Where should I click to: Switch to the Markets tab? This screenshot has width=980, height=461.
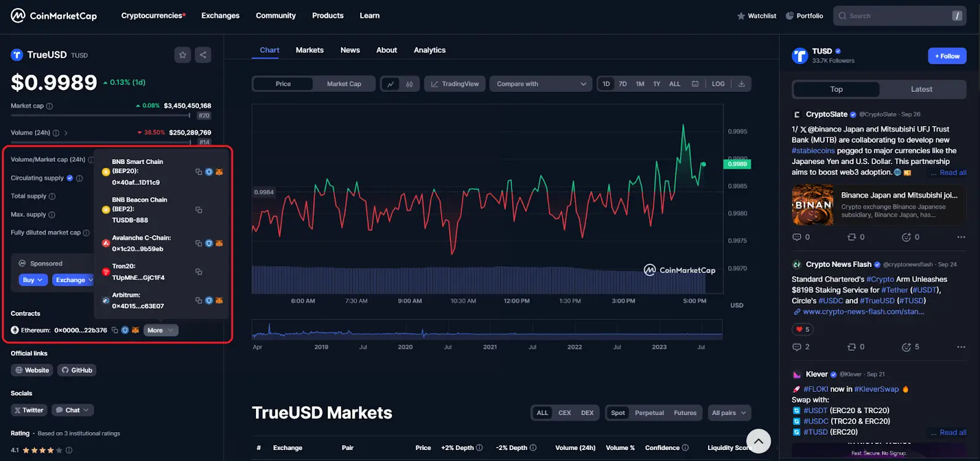coord(309,50)
